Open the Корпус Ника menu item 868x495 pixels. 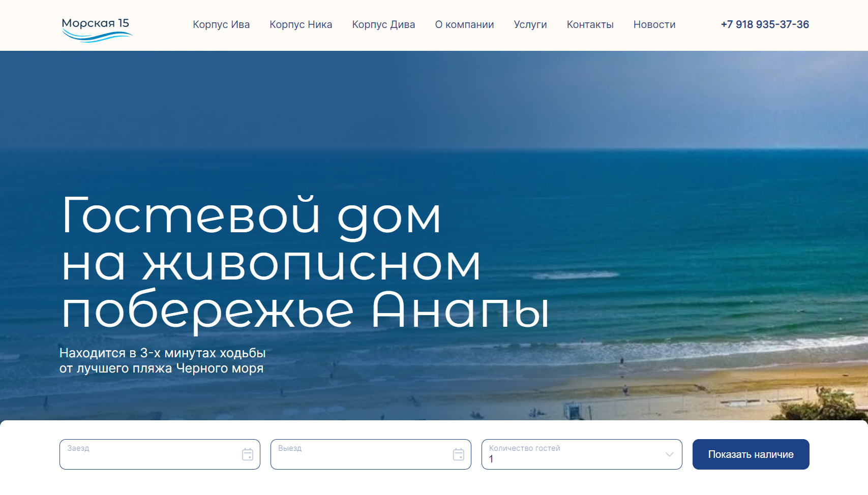[x=301, y=24]
